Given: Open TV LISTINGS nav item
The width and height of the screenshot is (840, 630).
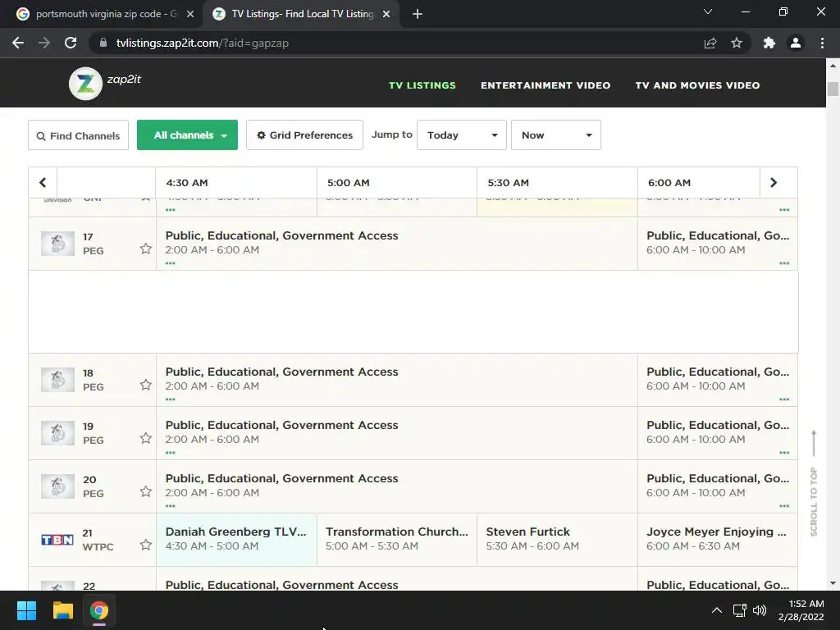Looking at the screenshot, I should tap(422, 85).
